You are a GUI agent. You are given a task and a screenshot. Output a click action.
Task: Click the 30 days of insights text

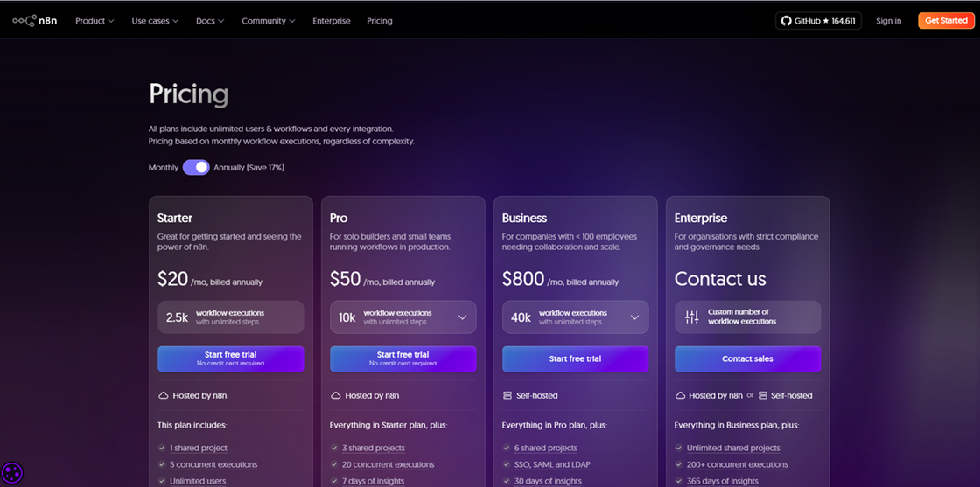(x=548, y=481)
